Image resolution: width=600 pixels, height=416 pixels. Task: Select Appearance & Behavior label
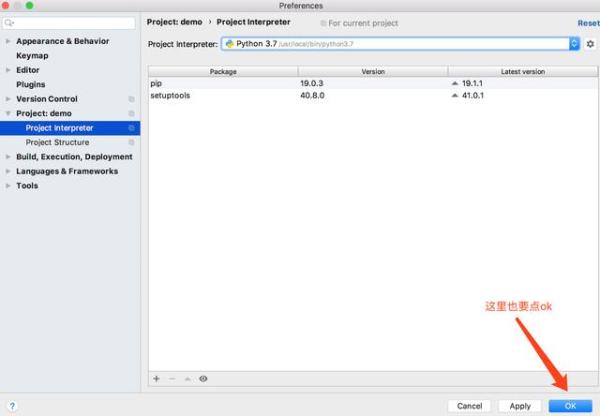(x=63, y=41)
